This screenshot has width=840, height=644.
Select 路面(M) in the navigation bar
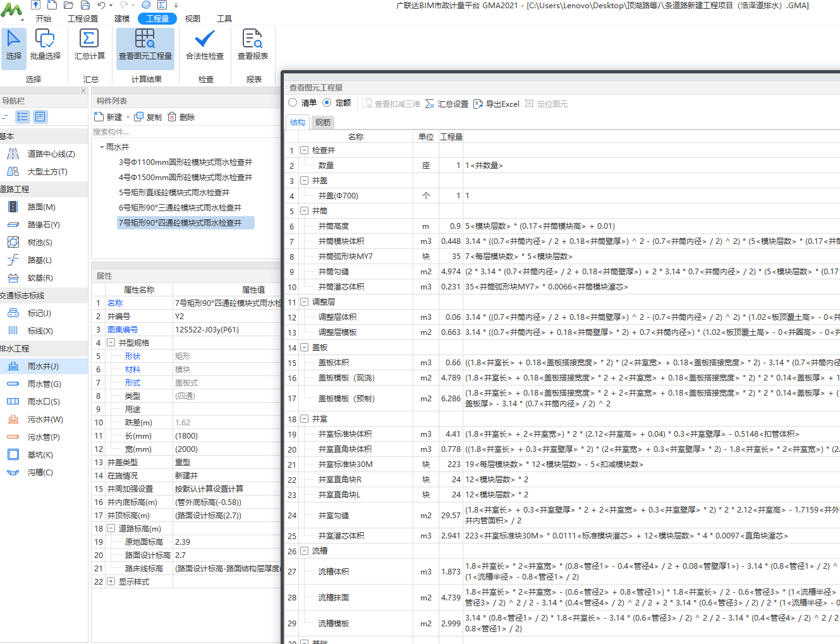43,207
